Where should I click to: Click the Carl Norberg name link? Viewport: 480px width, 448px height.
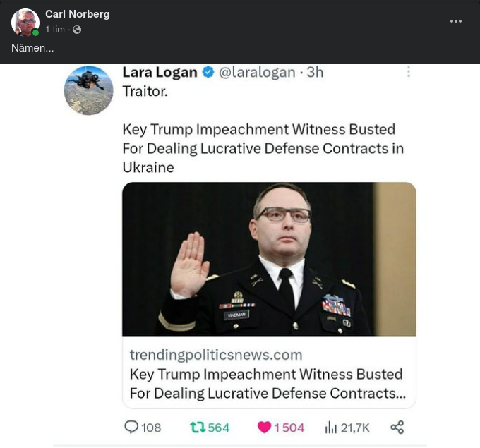click(x=77, y=14)
